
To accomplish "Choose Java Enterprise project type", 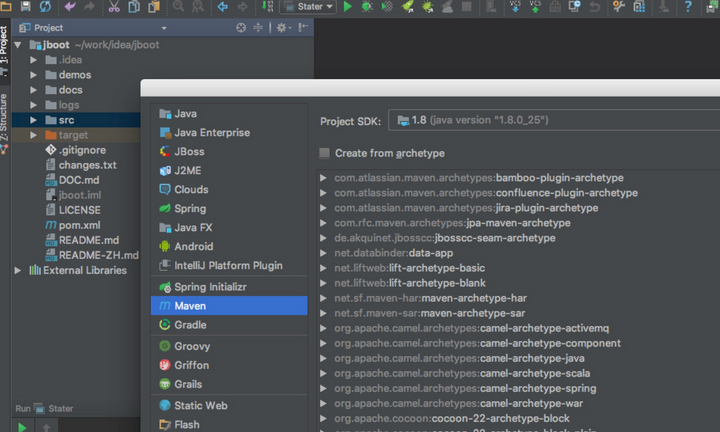I will tap(229, 133).
